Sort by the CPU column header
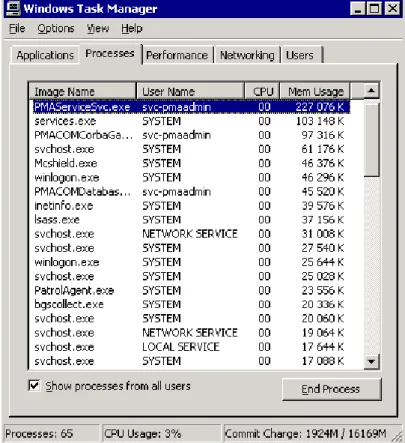Screen dimensions: 405x443 tap(262, 91)
